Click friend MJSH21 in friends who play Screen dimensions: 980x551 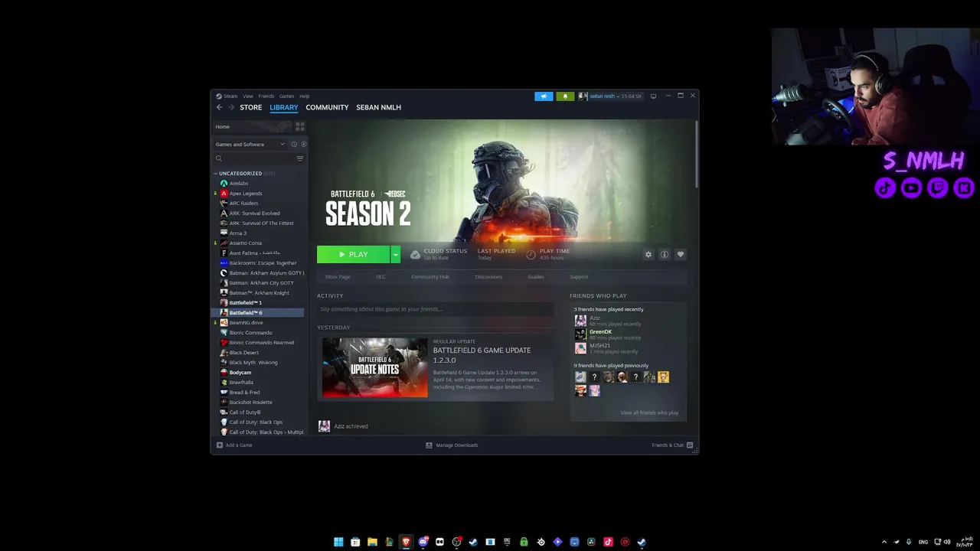click(599, 345)
